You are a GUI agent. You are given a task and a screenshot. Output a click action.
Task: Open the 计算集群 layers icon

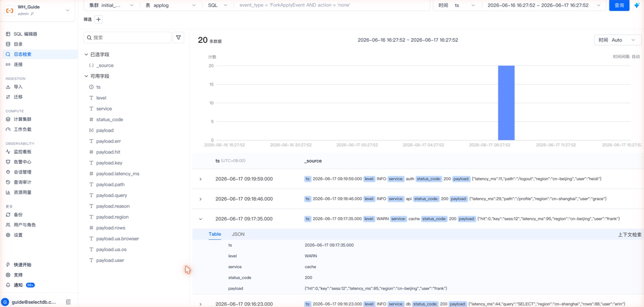8,119
